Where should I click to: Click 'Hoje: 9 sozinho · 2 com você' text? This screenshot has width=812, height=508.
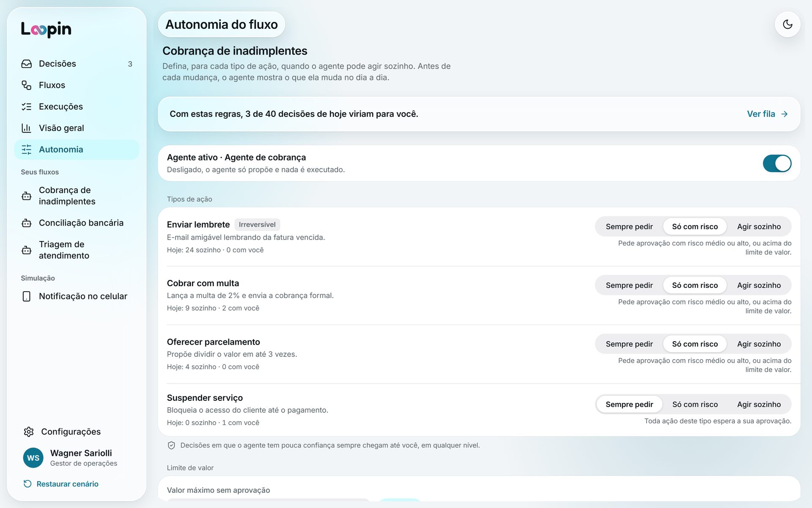pos(213,308)
